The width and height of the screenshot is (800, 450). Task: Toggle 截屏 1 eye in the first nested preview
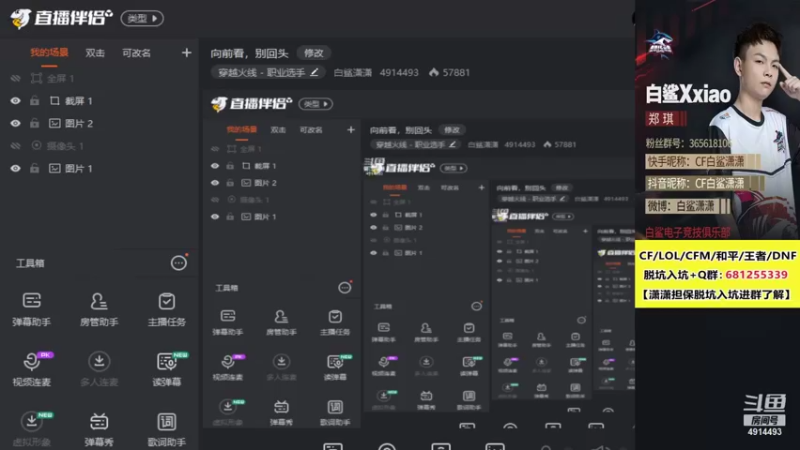pos(215,166)
